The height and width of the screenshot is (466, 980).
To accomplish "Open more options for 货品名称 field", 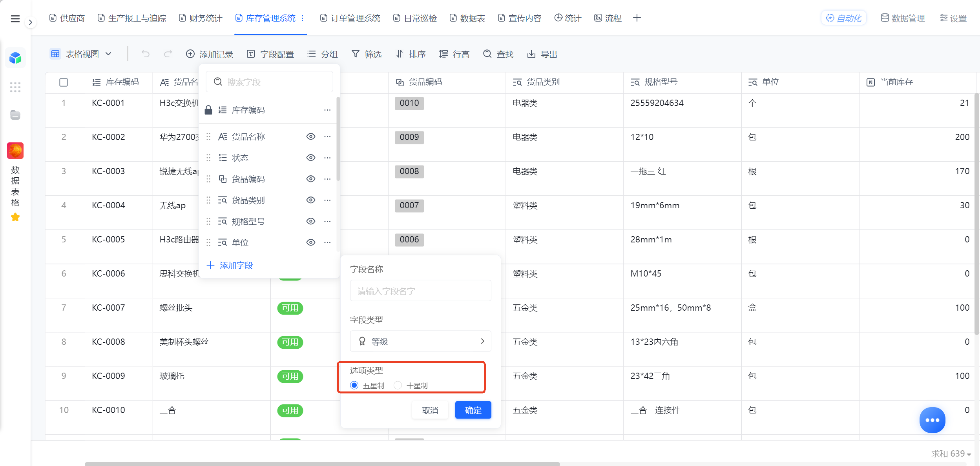I will [327, 137].
